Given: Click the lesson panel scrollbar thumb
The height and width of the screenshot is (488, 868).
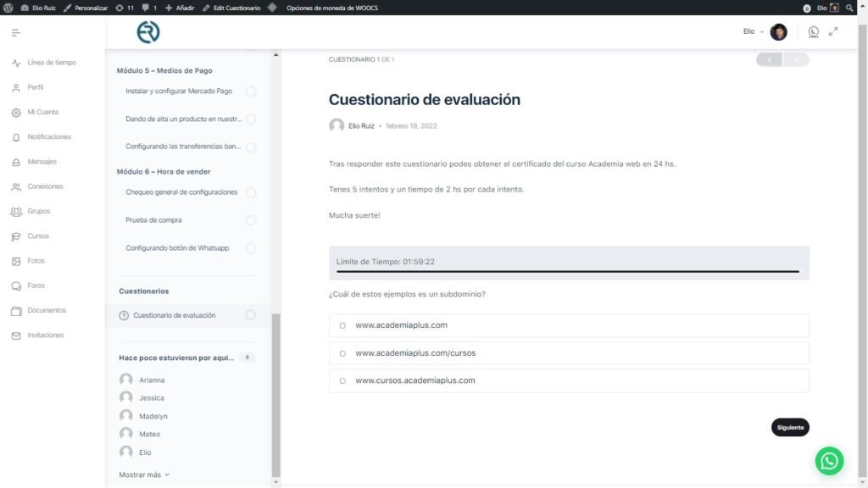Looking at the screenshot, I should (275, 395).
